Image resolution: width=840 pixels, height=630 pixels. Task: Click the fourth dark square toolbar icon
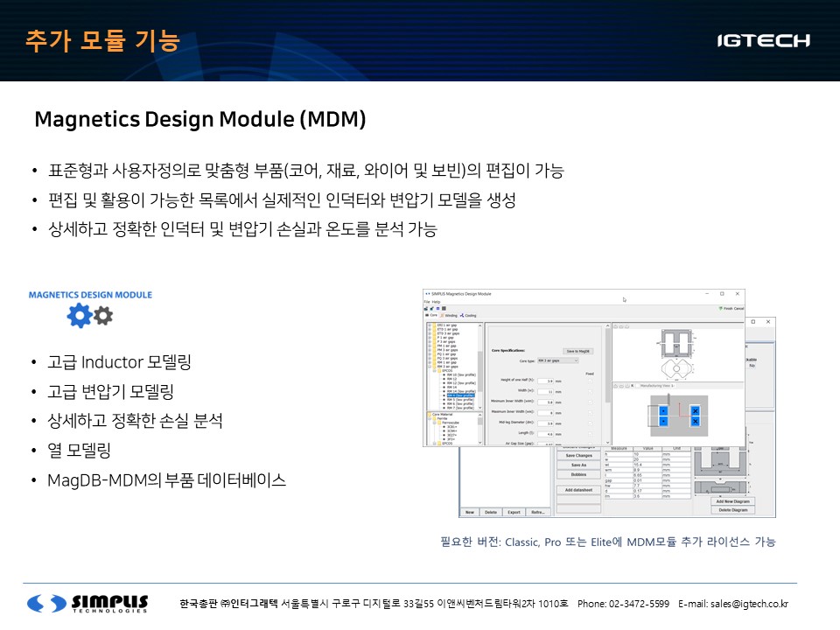tap(444, 309)
